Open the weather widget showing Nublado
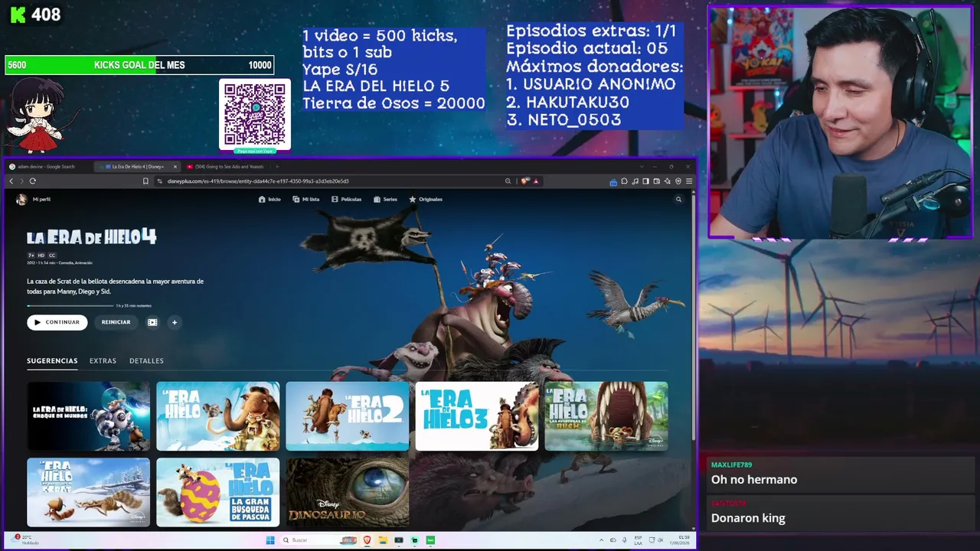The height and width of the screenshot is (551, 980). [x=26, y=540]
